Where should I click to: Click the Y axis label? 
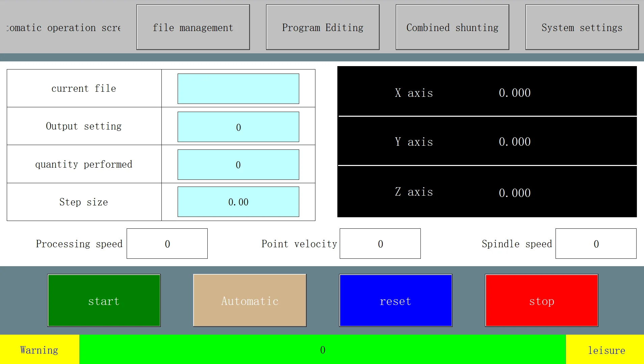tap(414, 142)
